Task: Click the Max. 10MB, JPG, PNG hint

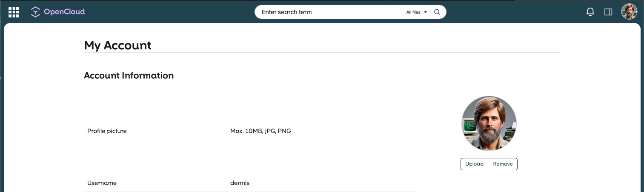Action: 260,131
